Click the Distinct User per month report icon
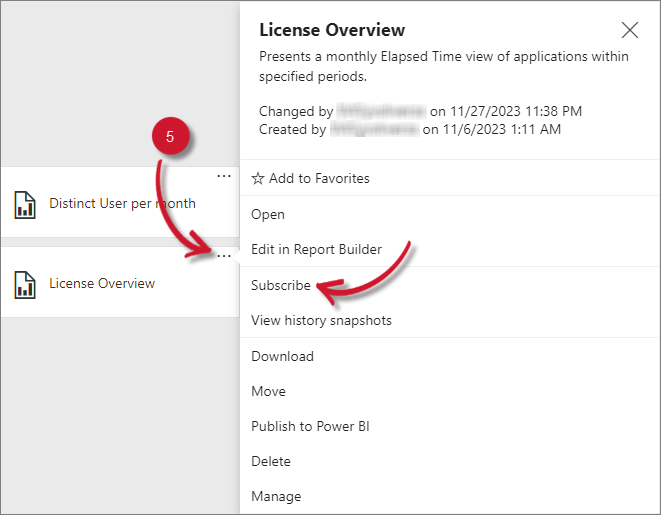The width and height of the screenshot is (661, 515). [x=25, y=205]
